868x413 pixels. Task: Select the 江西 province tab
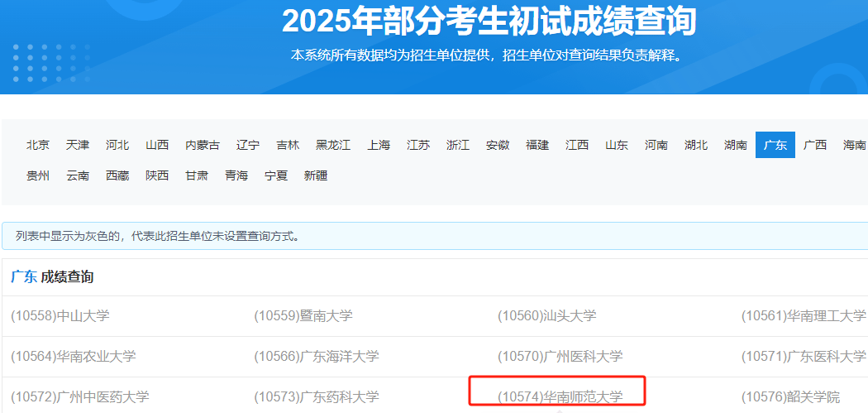(x=577, y=145)
